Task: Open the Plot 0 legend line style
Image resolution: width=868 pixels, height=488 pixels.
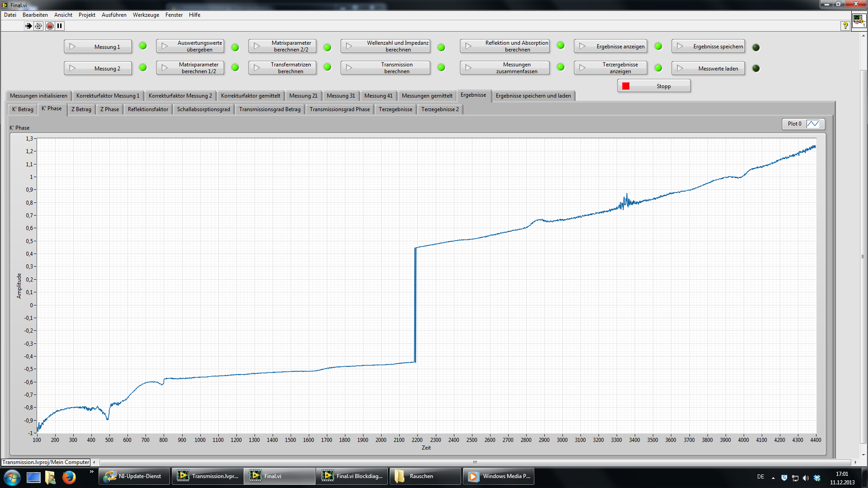Action: (813, 124)
